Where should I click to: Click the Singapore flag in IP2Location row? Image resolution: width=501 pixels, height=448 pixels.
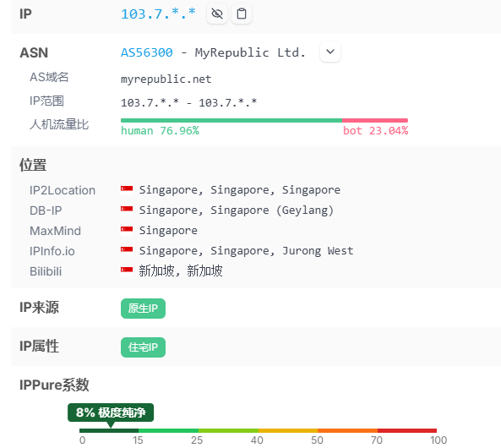(x=127, y=189)
